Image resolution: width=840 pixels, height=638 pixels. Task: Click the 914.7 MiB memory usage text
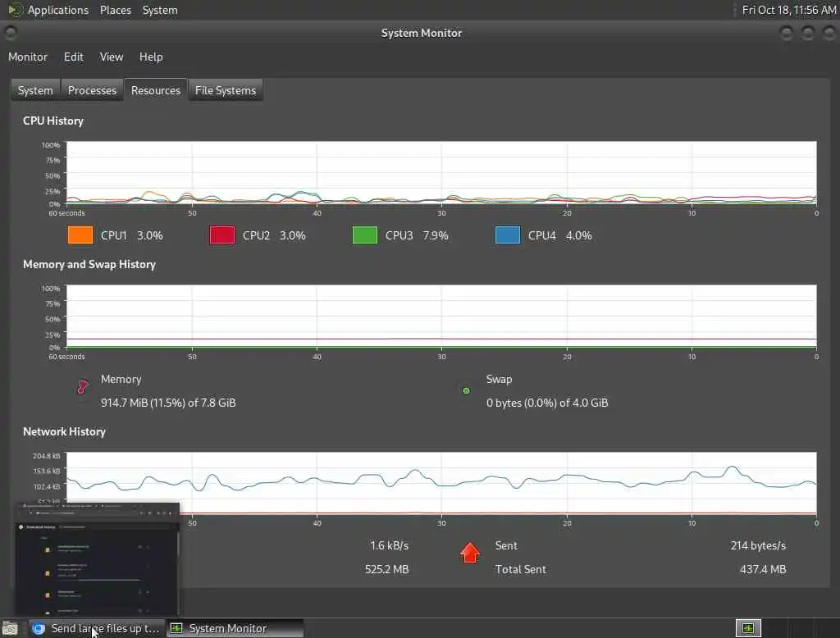point(168,403)
